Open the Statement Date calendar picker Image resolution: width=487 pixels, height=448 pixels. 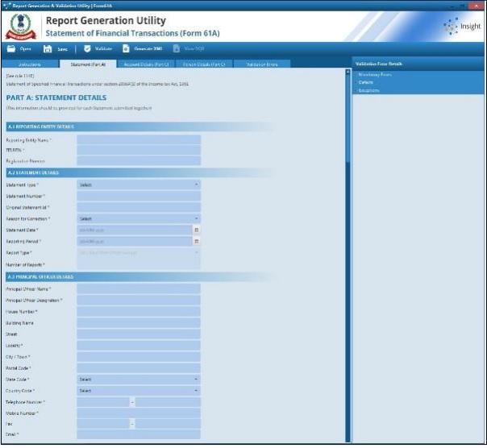(x=196, y=230)
